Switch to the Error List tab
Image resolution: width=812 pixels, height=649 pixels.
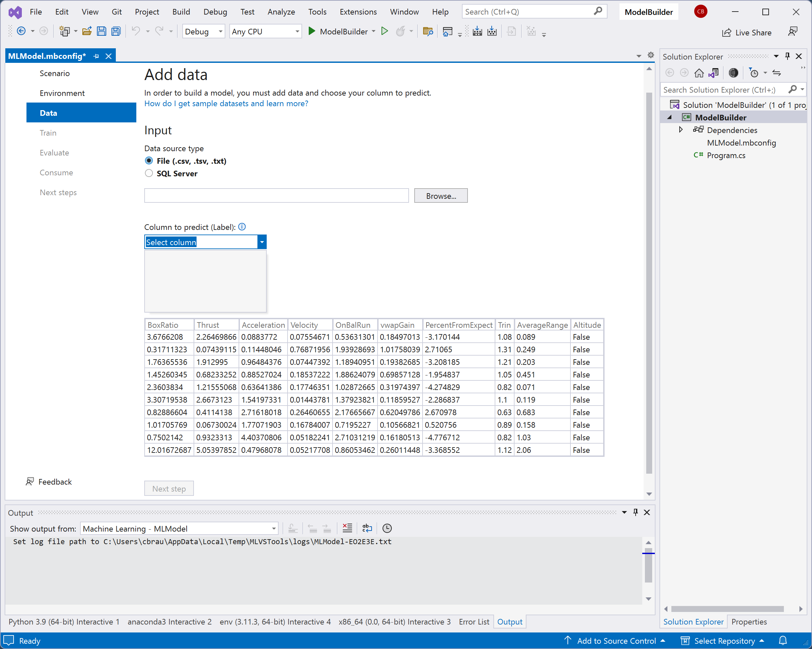tap(474, 622)
